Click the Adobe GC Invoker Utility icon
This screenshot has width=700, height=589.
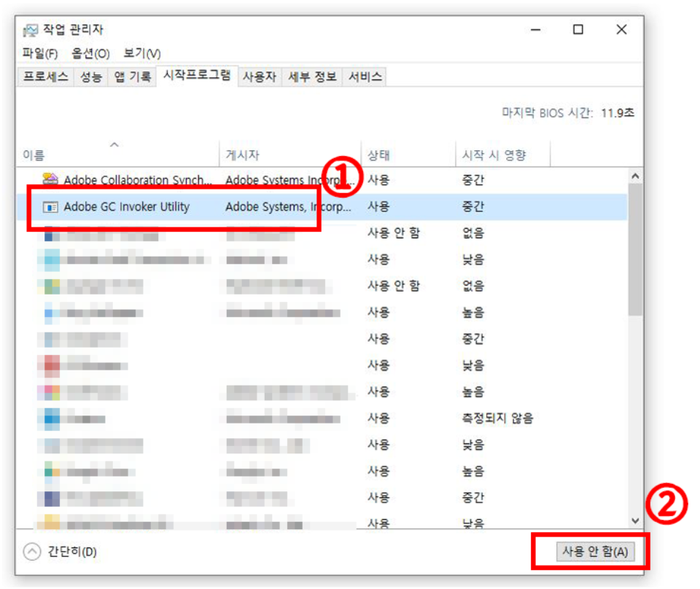[x=50, y=207]
